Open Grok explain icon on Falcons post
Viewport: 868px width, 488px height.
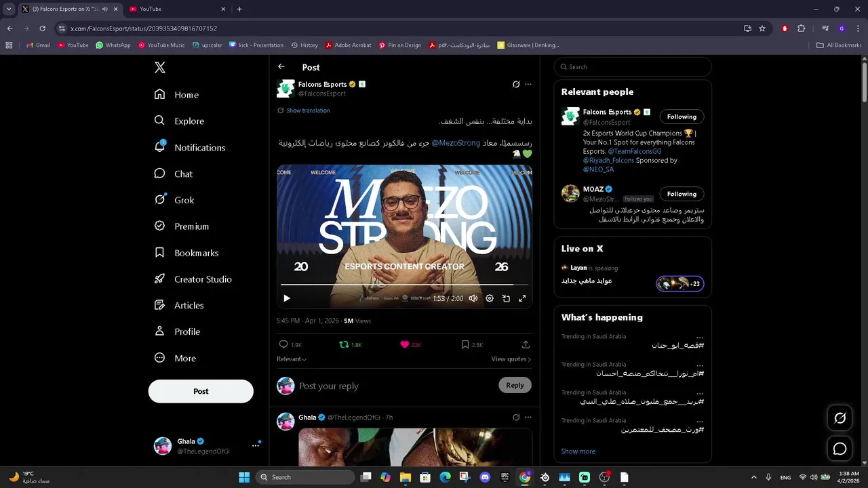coord(516,84)
